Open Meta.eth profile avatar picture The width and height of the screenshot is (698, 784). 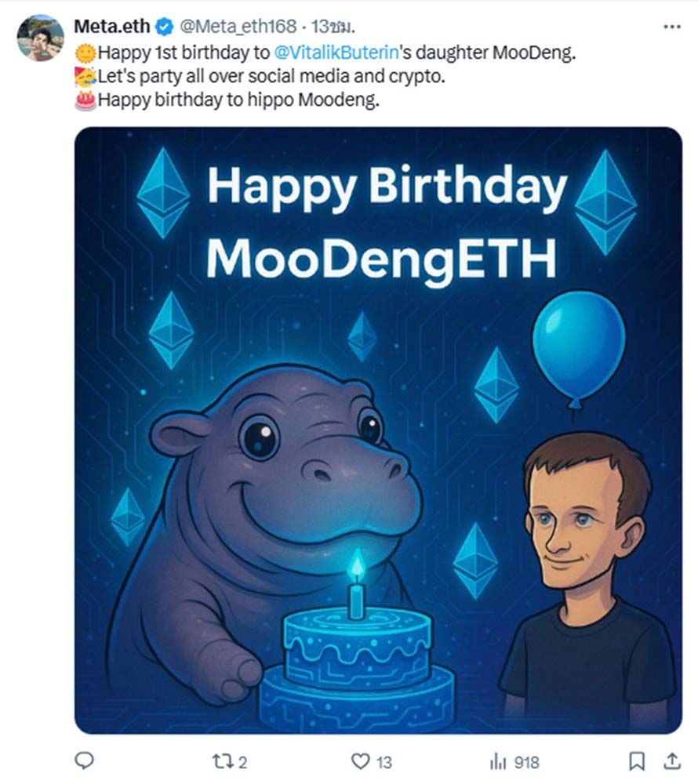(40, 38)
